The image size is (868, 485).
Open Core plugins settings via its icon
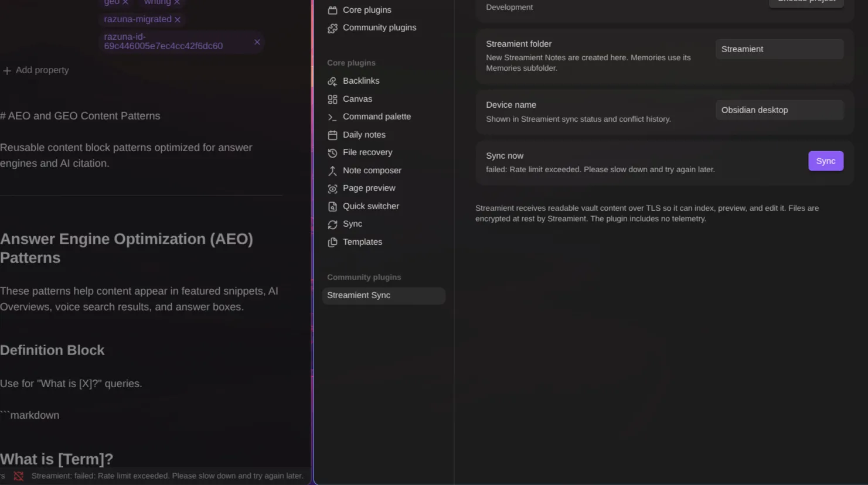(x=332, y=10)
